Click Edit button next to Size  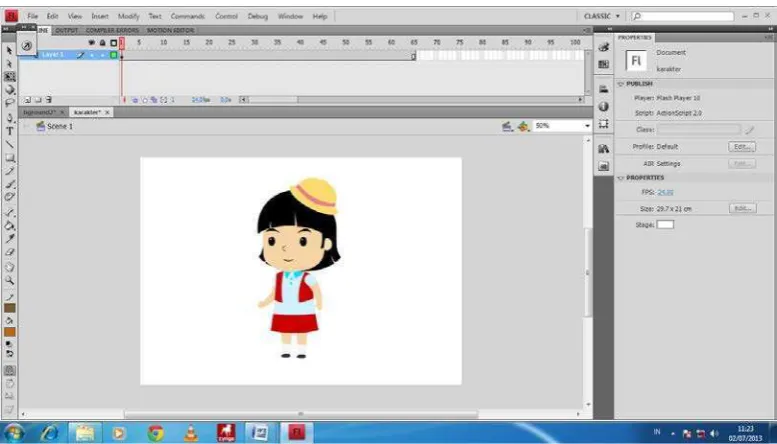[x=743, y=209]
